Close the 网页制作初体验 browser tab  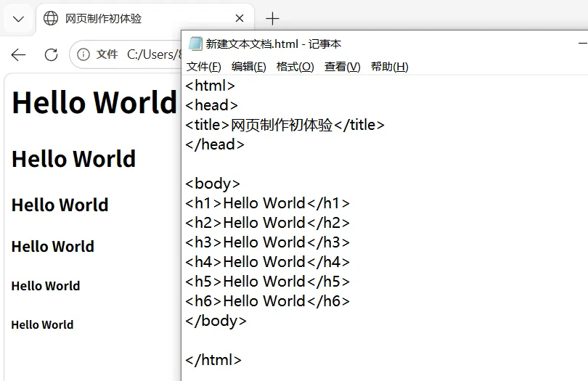[x=240, y=18]
